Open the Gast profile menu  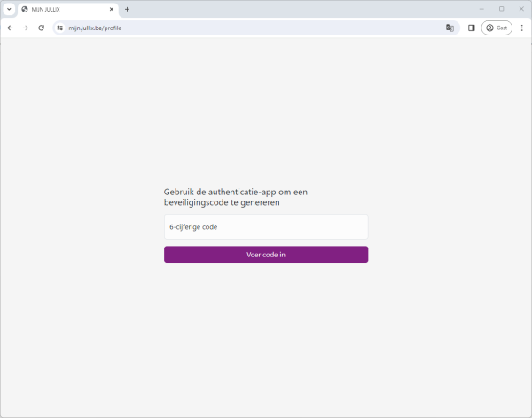coord(497,28)
